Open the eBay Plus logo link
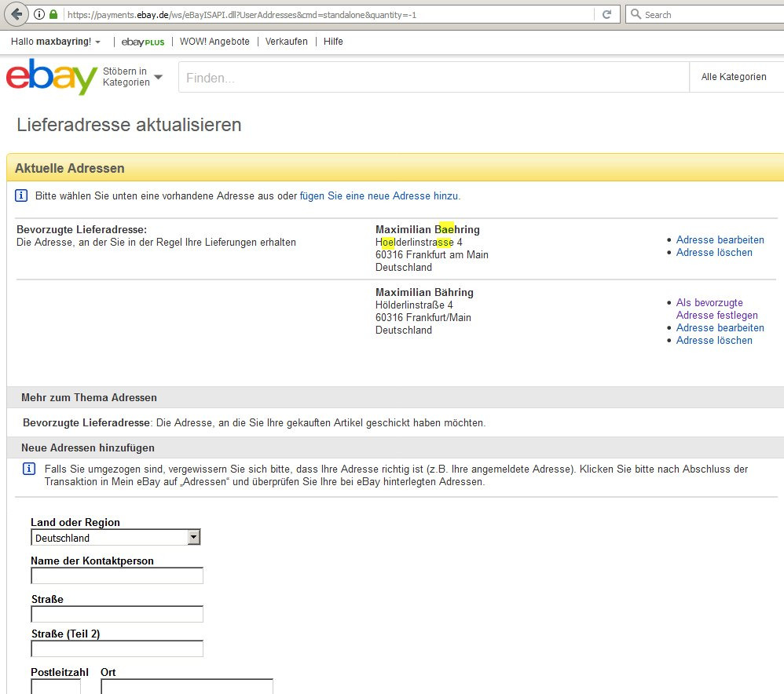784x694 pixels. tap(143, 42)
